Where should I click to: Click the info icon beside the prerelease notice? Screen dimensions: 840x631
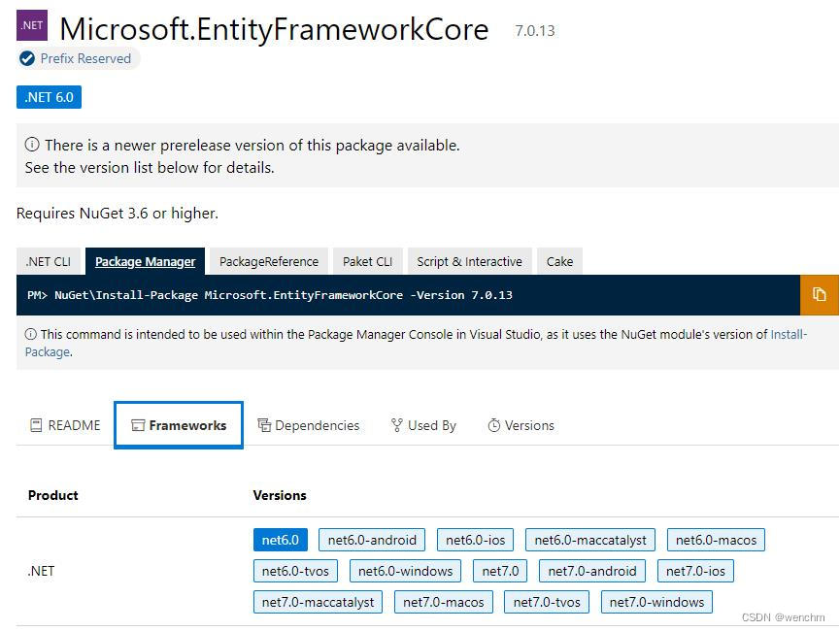[32, 145]
